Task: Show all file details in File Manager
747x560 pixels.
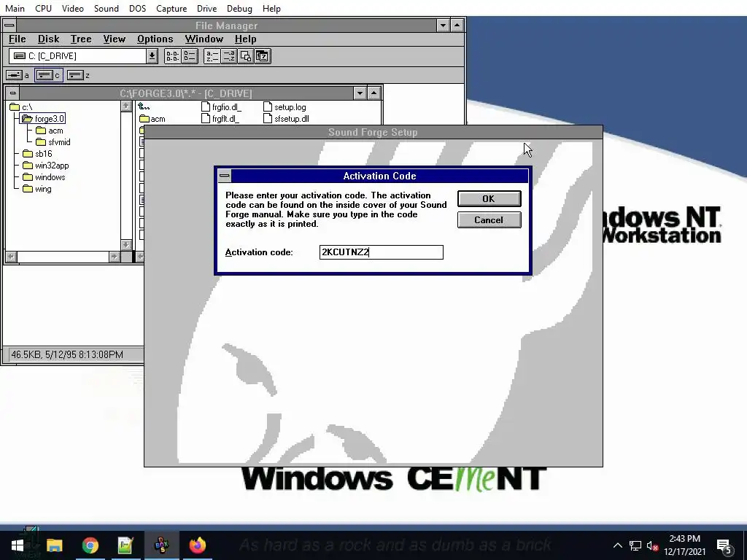Action: click(190, 56)
